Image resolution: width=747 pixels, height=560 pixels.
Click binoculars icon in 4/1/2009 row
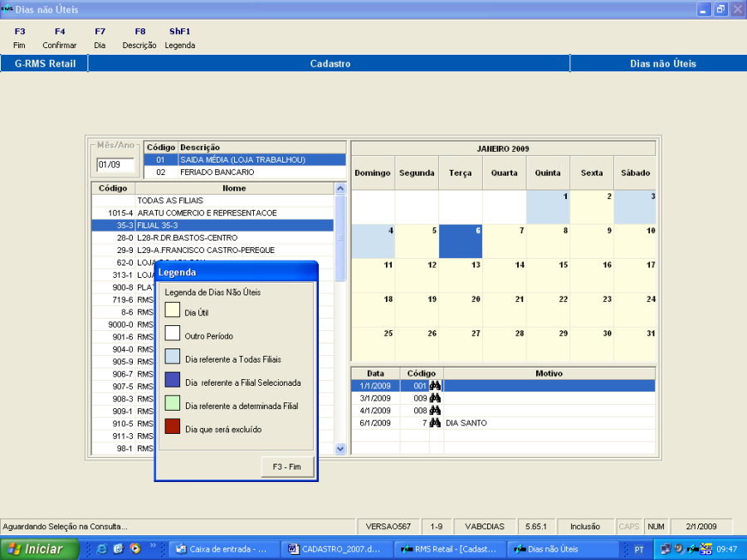(x=435, y=411)
